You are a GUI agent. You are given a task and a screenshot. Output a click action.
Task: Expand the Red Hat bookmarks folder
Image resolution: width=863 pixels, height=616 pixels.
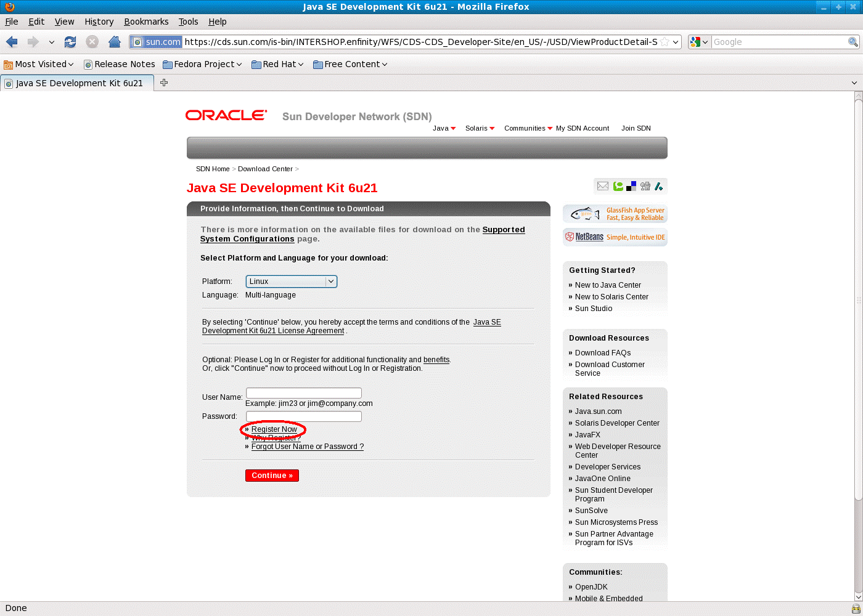click(277, 64)
